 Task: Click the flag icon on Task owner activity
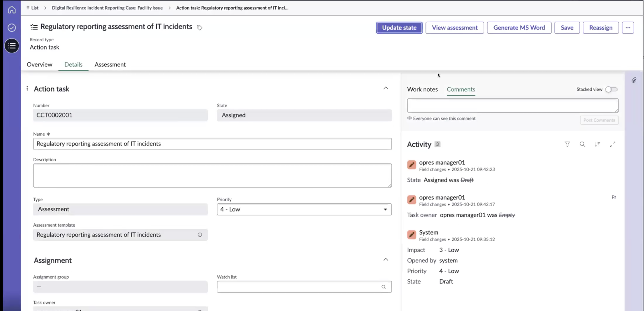[x=614, y=197]
